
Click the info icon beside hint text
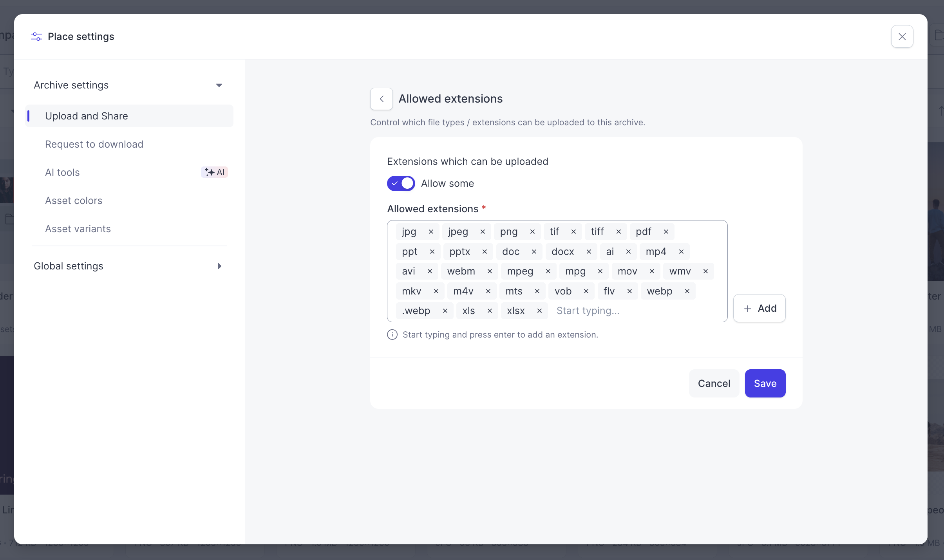pos(392,335)
